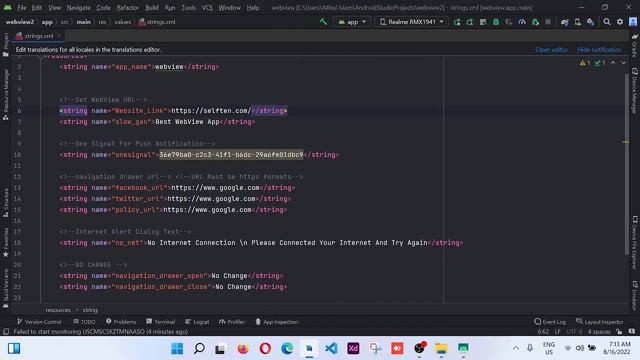
Task: Open the Problems tool window
Action: pyautogui.click(x=121, y=322)
